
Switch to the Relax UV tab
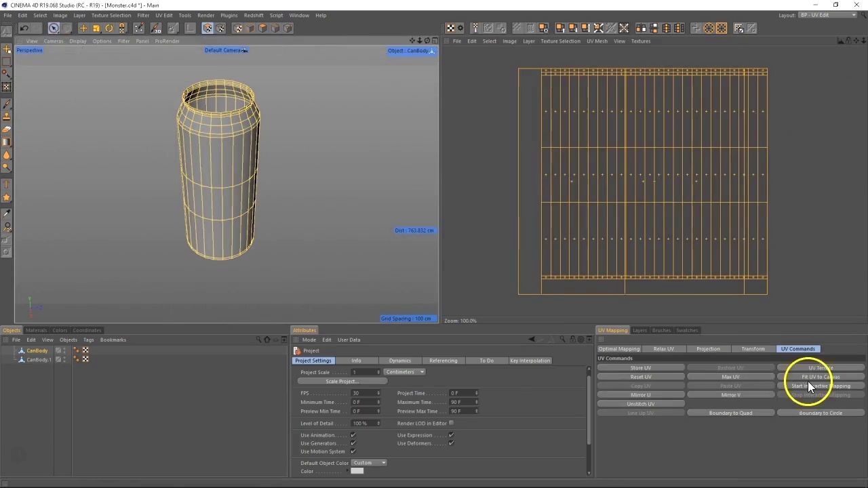click(663, 349)
